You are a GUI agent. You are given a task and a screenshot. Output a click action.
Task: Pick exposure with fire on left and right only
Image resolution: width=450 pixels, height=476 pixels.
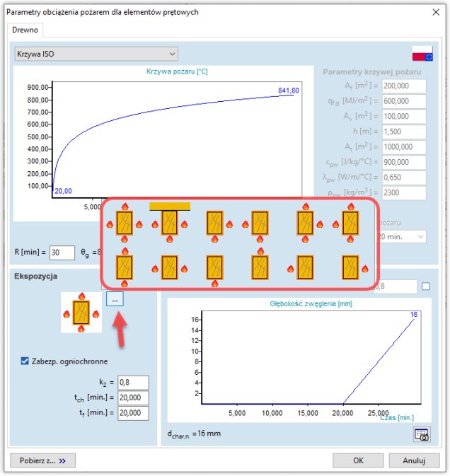pos(169,268)
